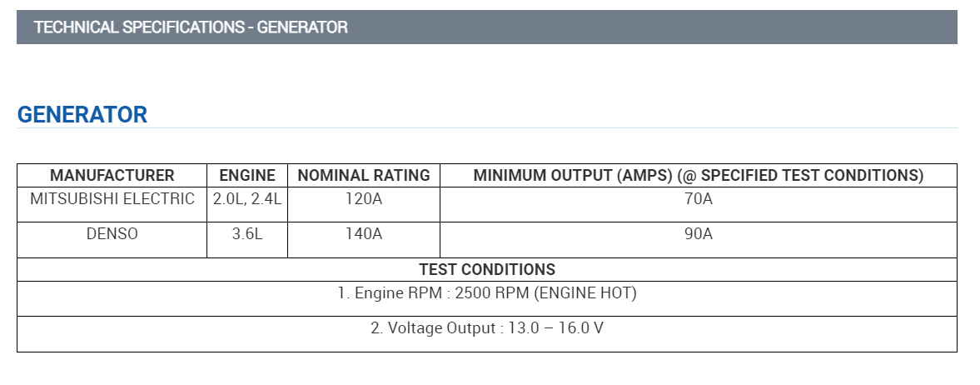Select the 120A nominal rating cell

(x=364, y=199)
